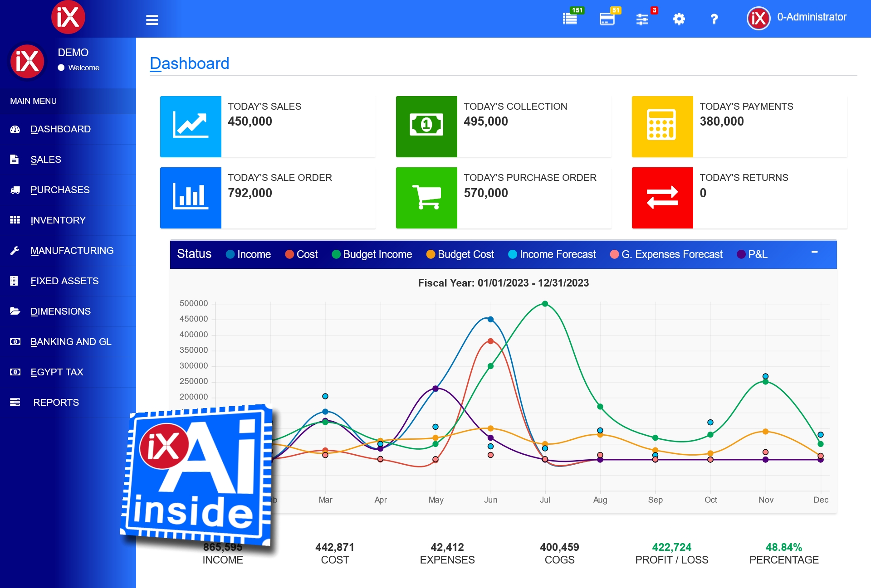The image size is (871, 588).
Task: Click the DEMO company iX logo
Action: pyautogui.click(x=27, y=61)
